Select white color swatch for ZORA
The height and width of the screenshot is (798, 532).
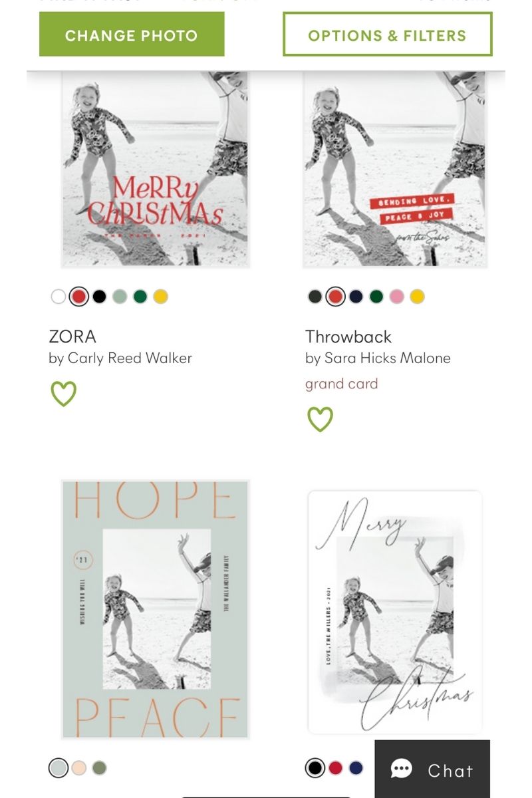[59, 297]
